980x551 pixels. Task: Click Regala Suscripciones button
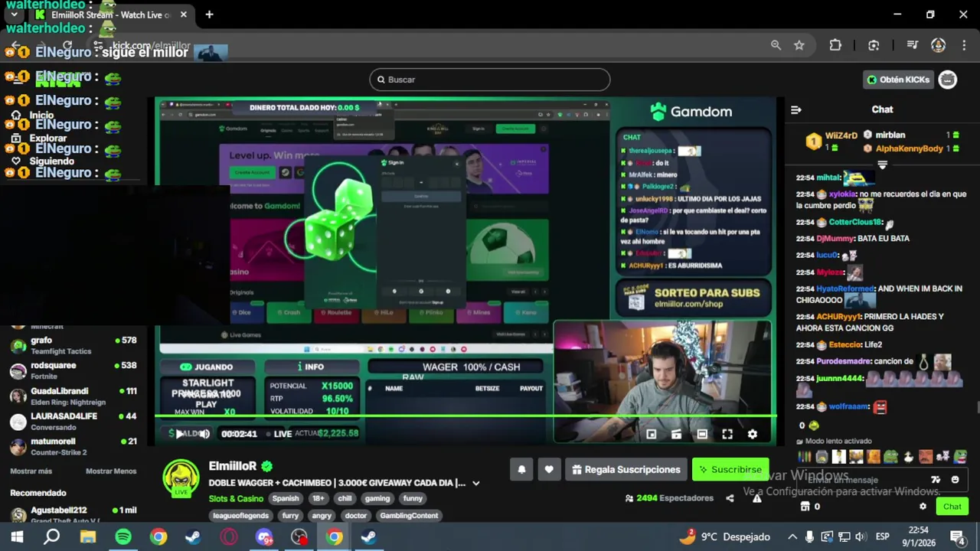click(626, 470)
